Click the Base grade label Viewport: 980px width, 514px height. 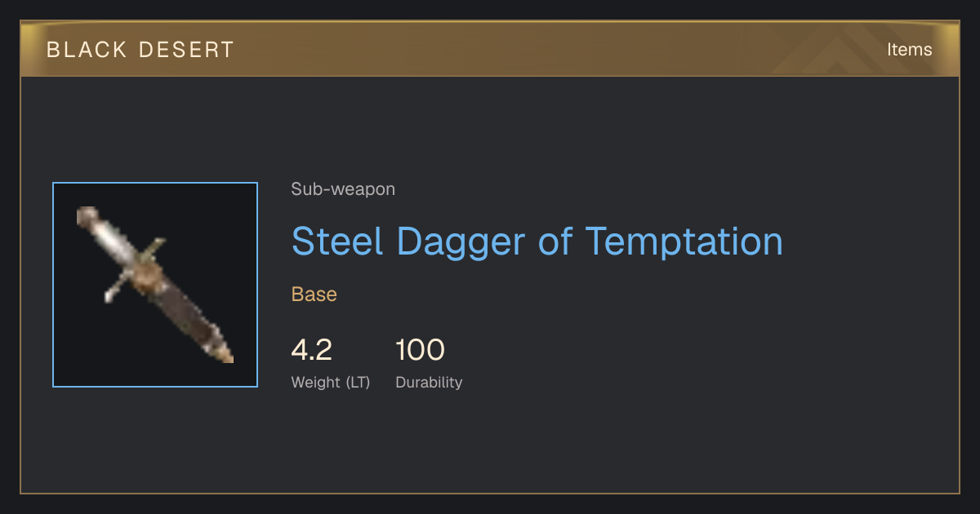click(314, 295)
